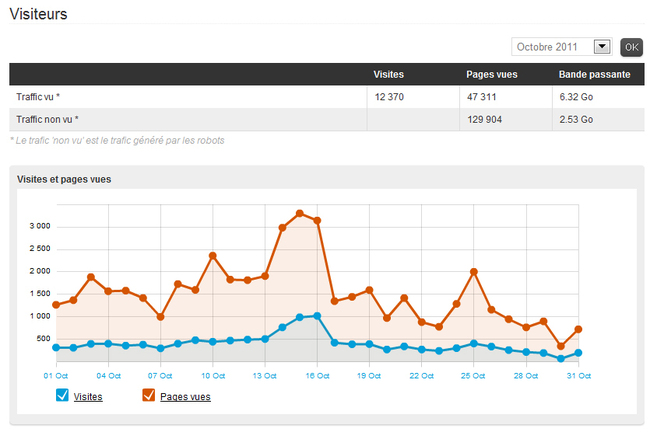Viewport: 650px width, 432px height.
Task: Click the Visites legend label
Action: coord(88,397)
